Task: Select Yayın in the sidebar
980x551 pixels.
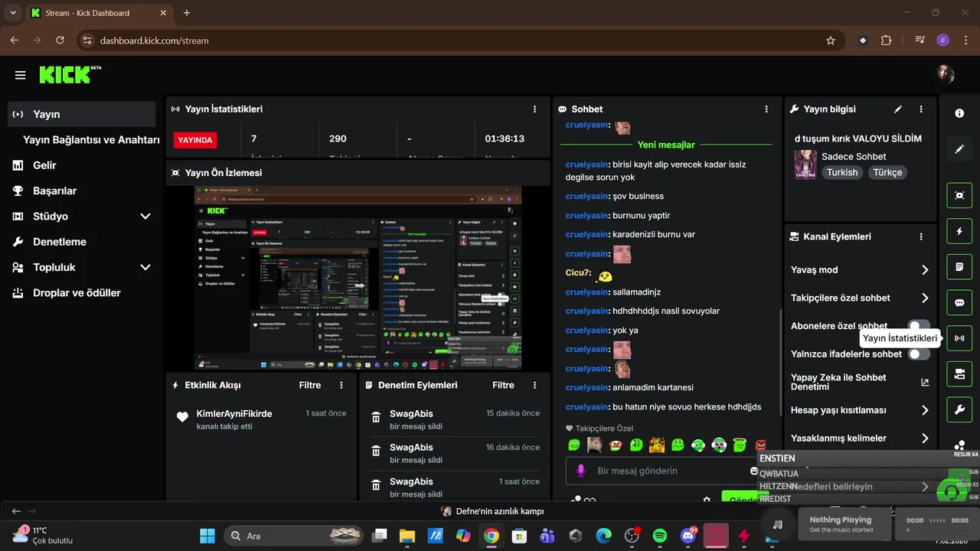Action: [81, 114]
